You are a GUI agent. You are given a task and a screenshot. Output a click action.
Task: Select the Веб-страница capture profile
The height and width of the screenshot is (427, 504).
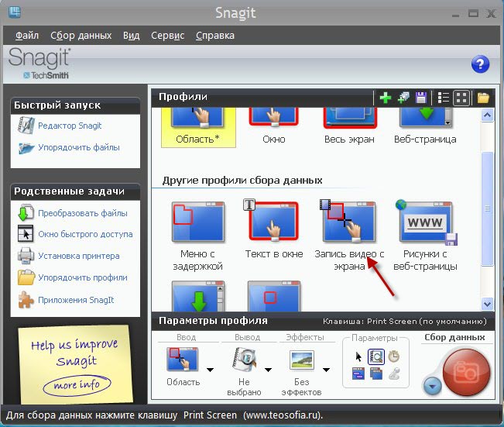point(425,127)
